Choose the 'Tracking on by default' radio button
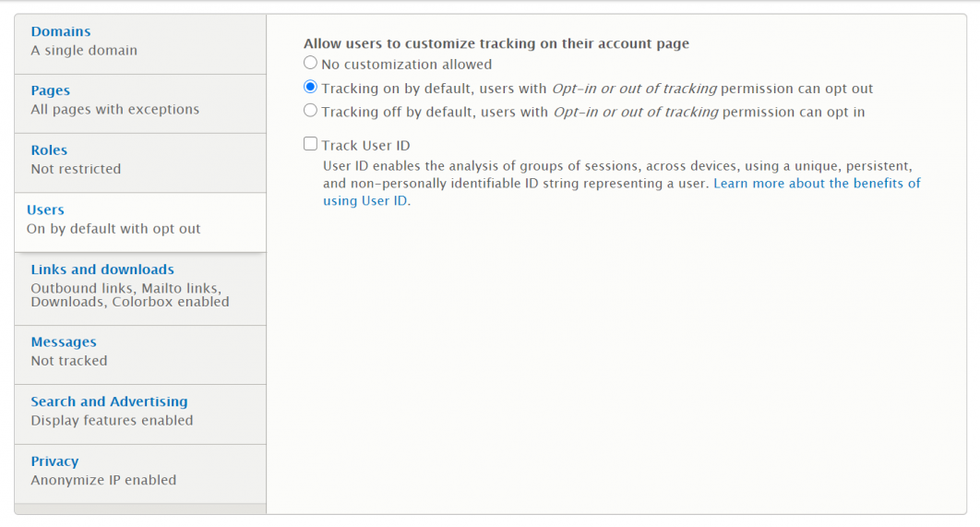 click(311, 88)
